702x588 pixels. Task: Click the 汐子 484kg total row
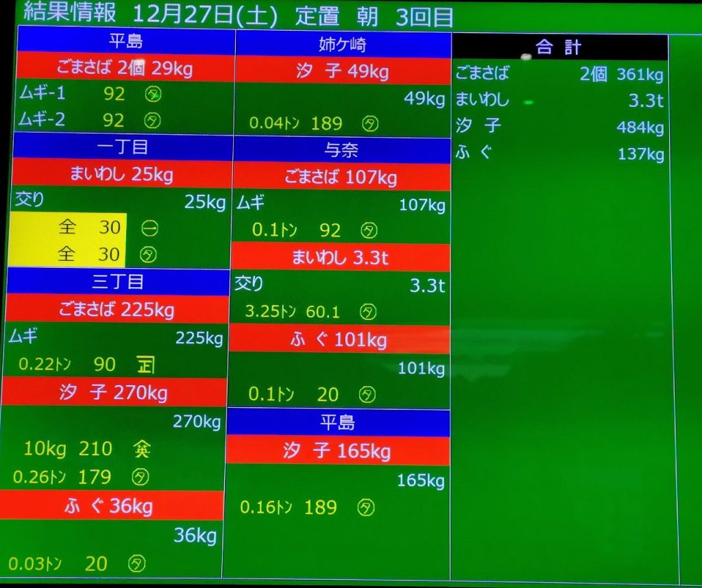[559, 127]
